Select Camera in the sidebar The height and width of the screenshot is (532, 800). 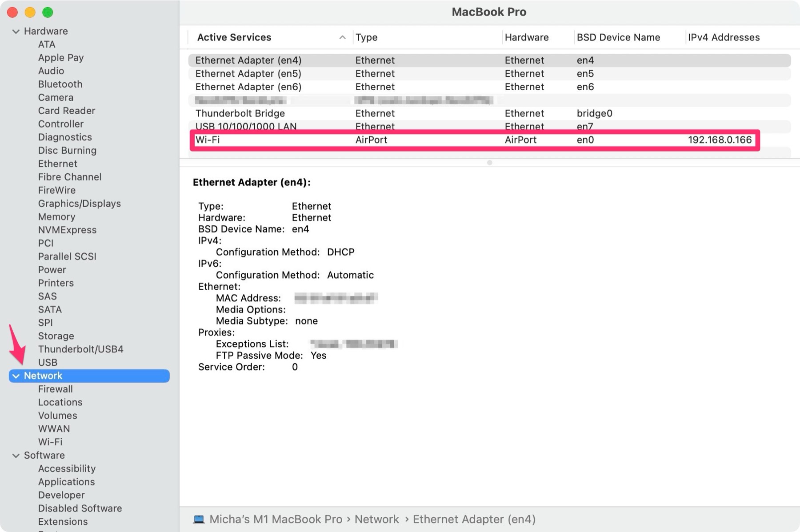pos(56,97)
